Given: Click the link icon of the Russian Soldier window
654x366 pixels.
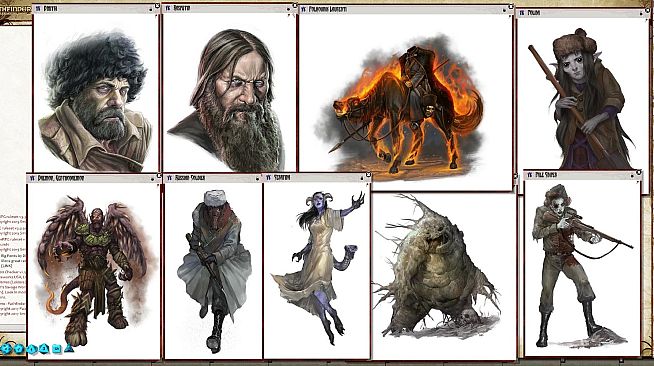Looking at the screenshot, I should click(x=169, y=178).
